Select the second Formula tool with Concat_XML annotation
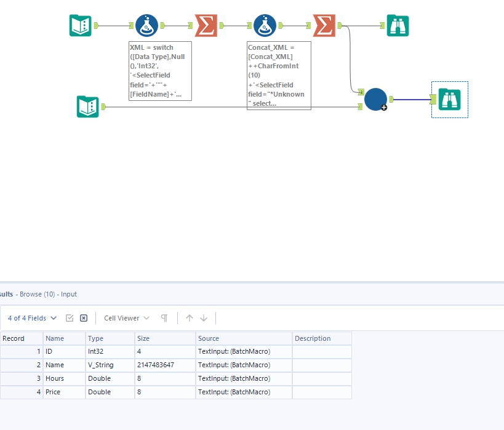Viewport: 504px width, 430px height. click(x=265, y=25)
